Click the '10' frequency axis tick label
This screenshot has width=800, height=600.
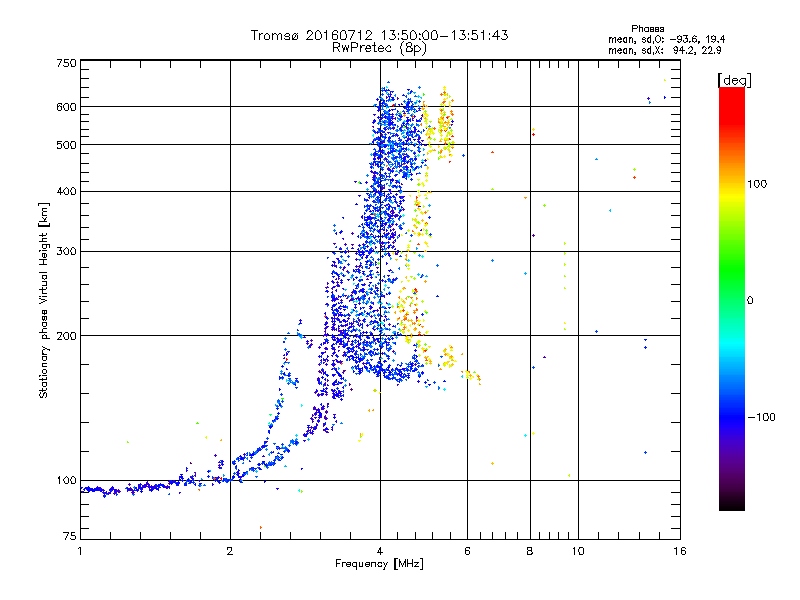click(x=578, y=551)
